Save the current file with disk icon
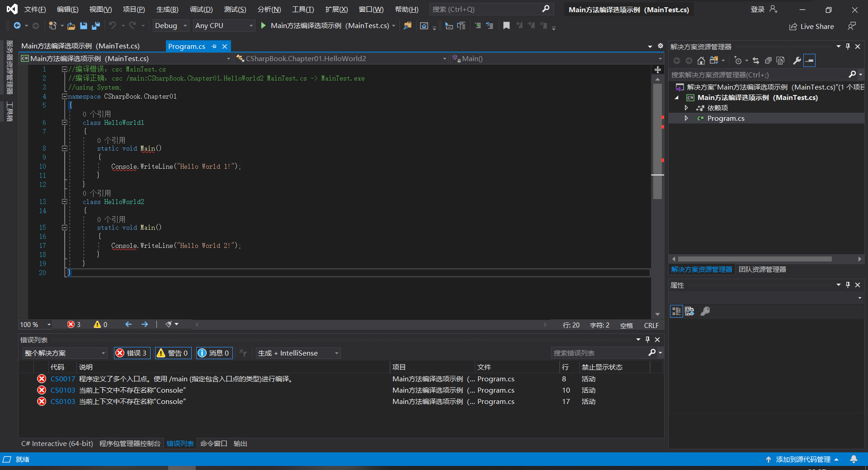 [x=83, y=26]
